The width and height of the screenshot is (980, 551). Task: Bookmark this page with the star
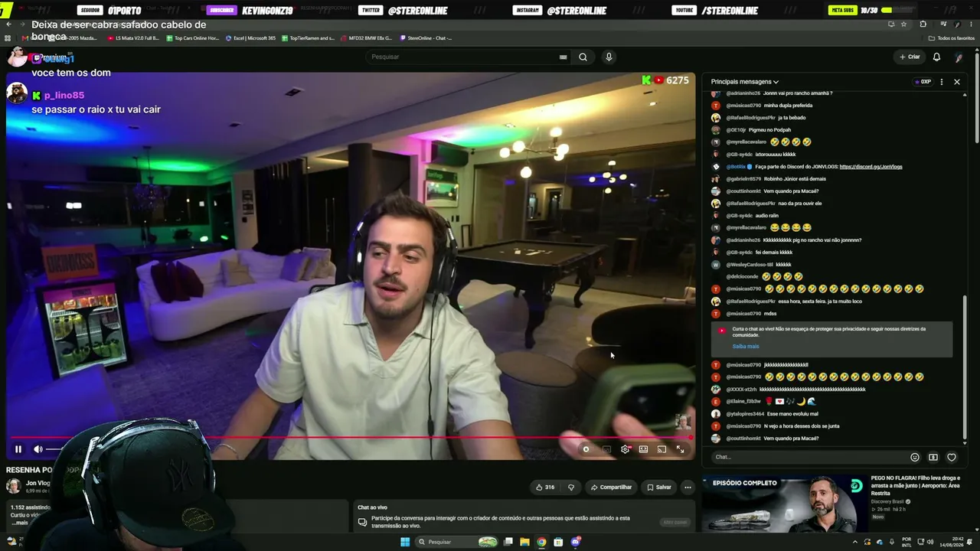[x=903, y=24]
